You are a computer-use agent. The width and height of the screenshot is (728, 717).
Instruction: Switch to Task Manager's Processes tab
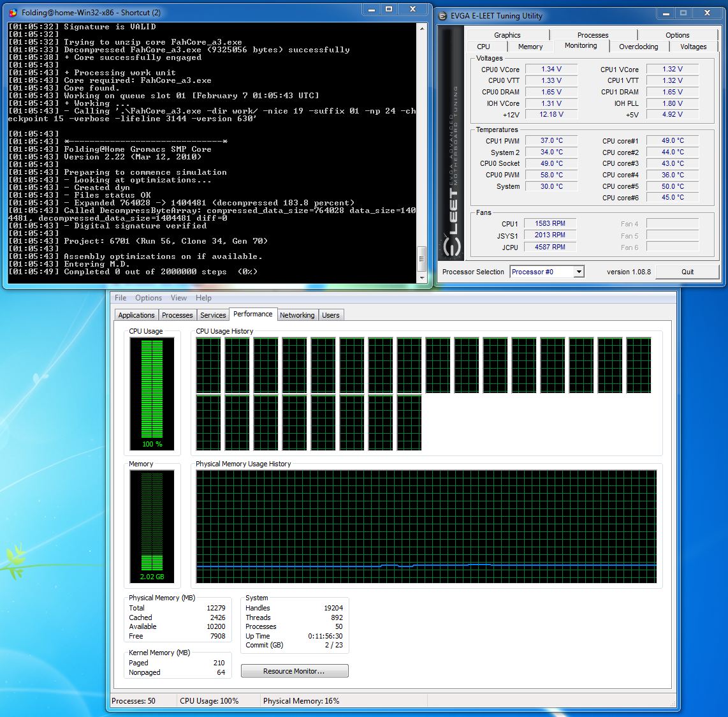[177, 315]
